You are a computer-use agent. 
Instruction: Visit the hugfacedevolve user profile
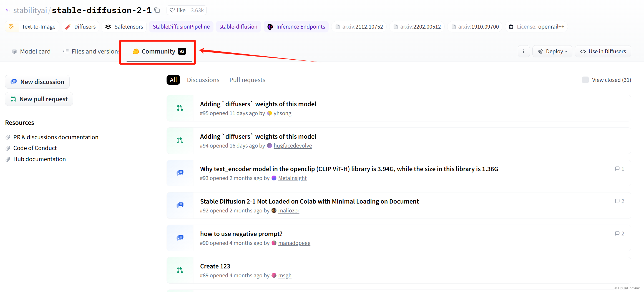[x=293, y=146]
